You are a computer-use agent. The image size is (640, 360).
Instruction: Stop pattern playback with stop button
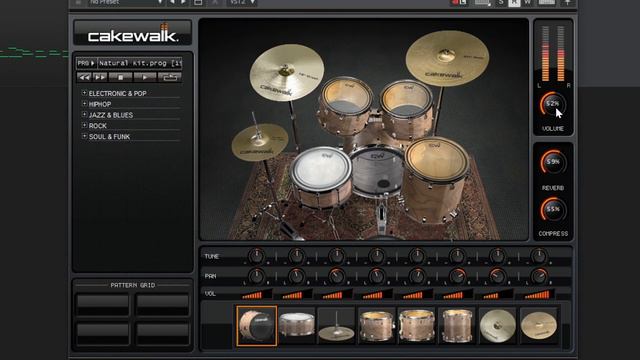[x=120, y=77]
